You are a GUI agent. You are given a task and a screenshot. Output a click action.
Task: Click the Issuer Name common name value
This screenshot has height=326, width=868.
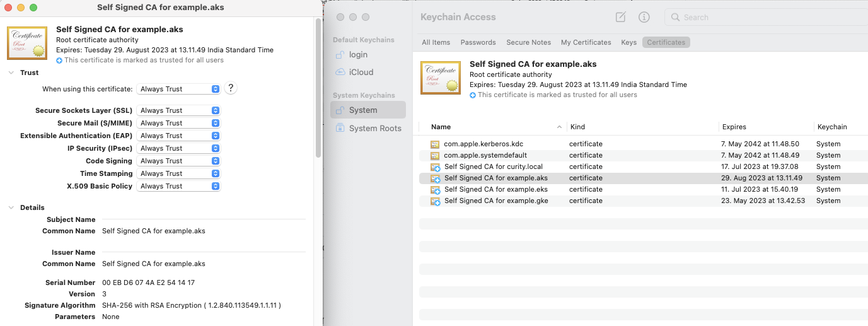[153, 264]
